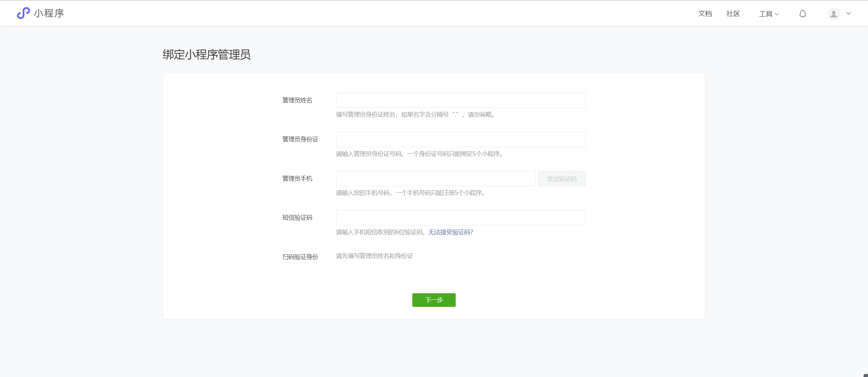Click into the 管理员手机 phone field

(435, 179)
